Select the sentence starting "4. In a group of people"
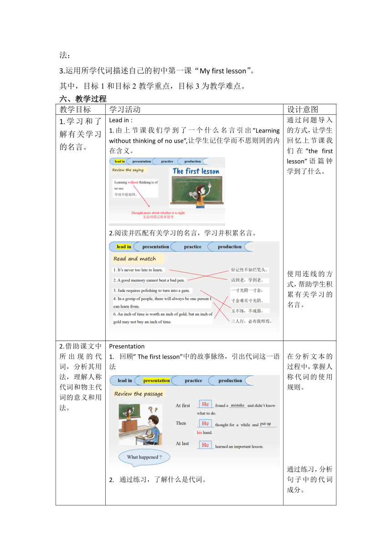The height and width of the screenshot is (554, 392). [162, 303]
